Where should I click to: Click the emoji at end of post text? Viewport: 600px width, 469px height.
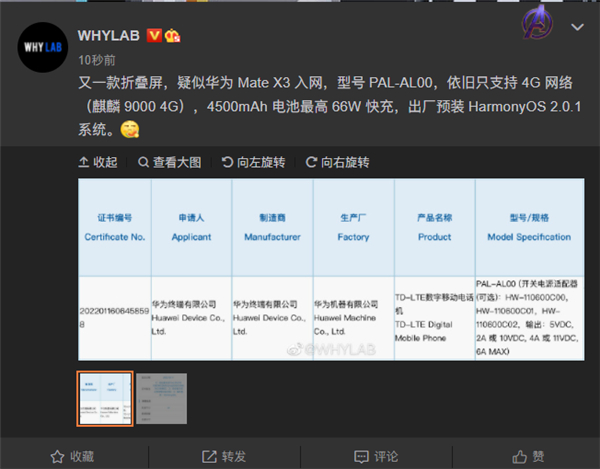click(129, 131)
